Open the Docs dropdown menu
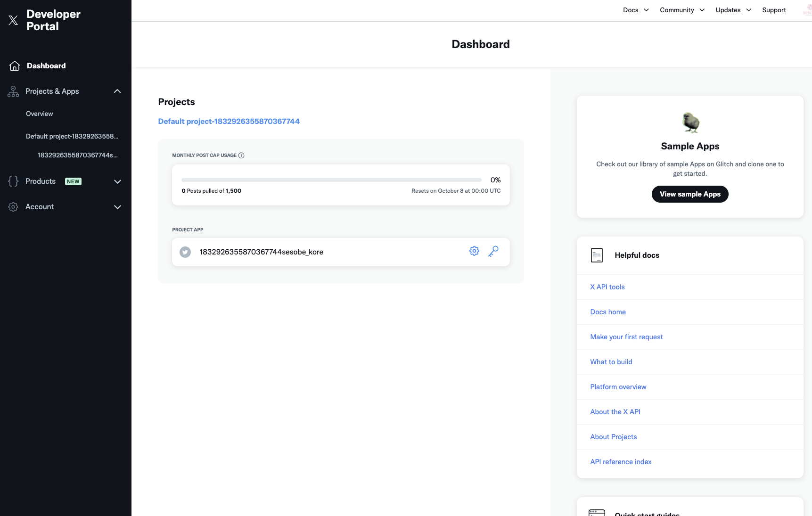 pos(636,10)
